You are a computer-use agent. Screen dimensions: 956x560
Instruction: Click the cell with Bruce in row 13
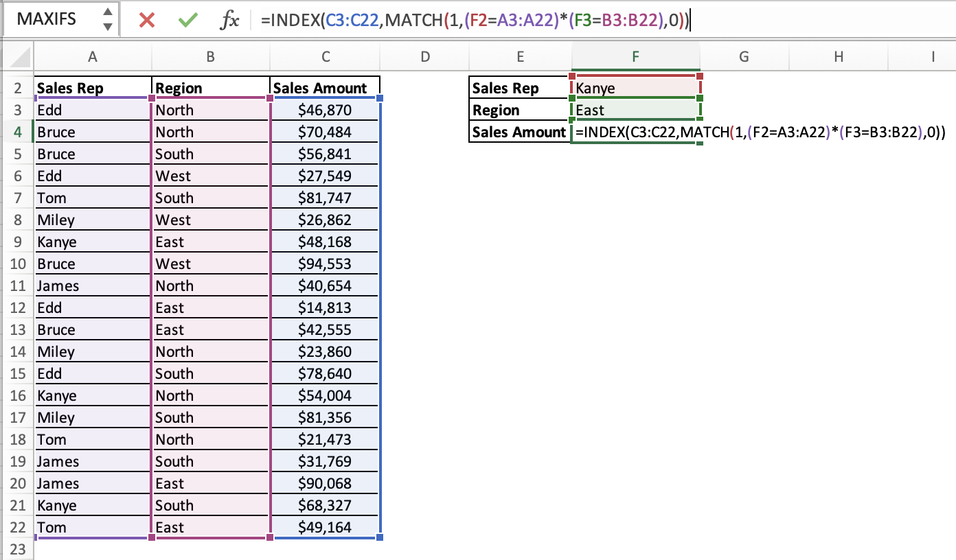(93, 329)
